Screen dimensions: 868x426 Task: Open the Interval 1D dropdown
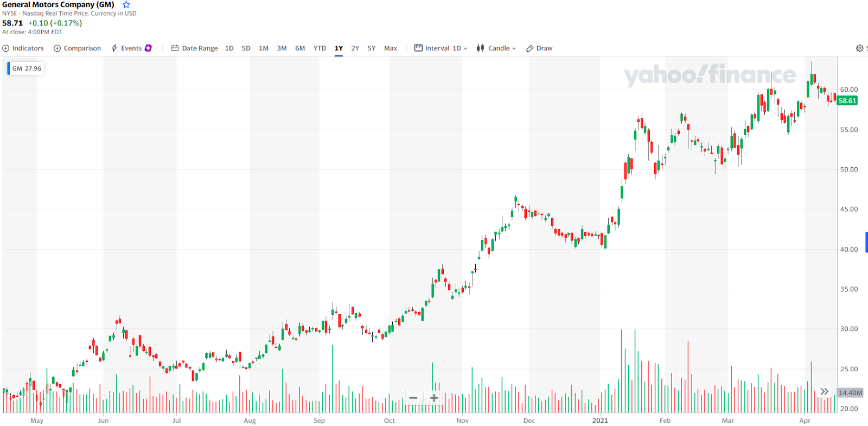point(460,48)
